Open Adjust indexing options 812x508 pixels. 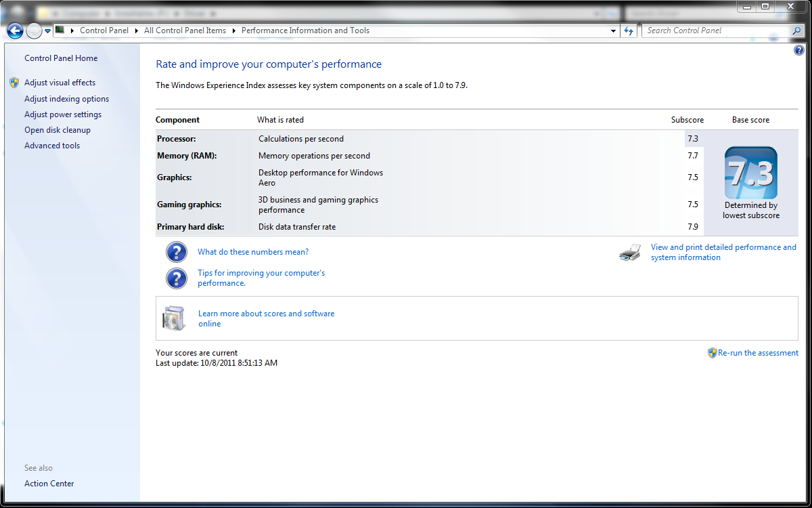tap(67, 99)
